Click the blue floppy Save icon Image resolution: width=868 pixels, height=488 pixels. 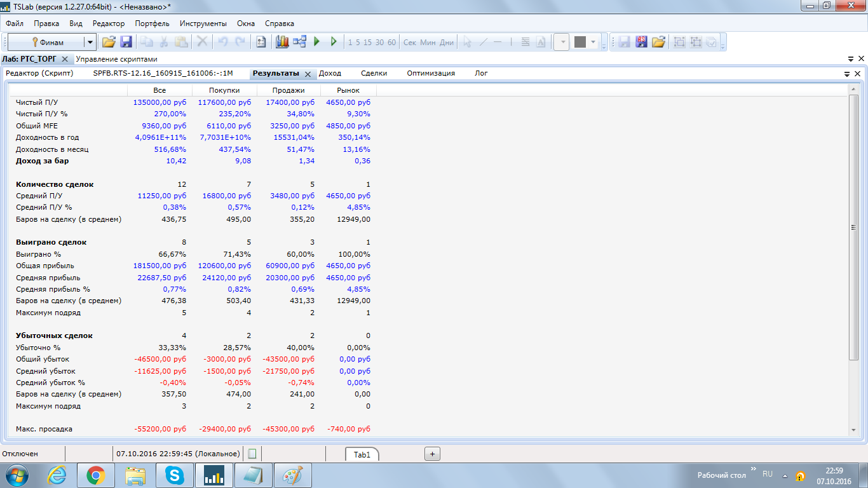point(126,42)
